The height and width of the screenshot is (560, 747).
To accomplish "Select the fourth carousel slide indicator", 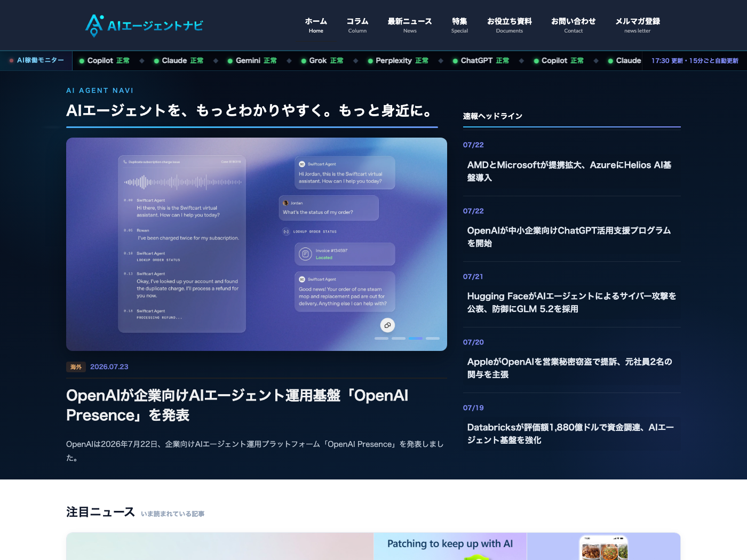I will (x=433, y=338).
